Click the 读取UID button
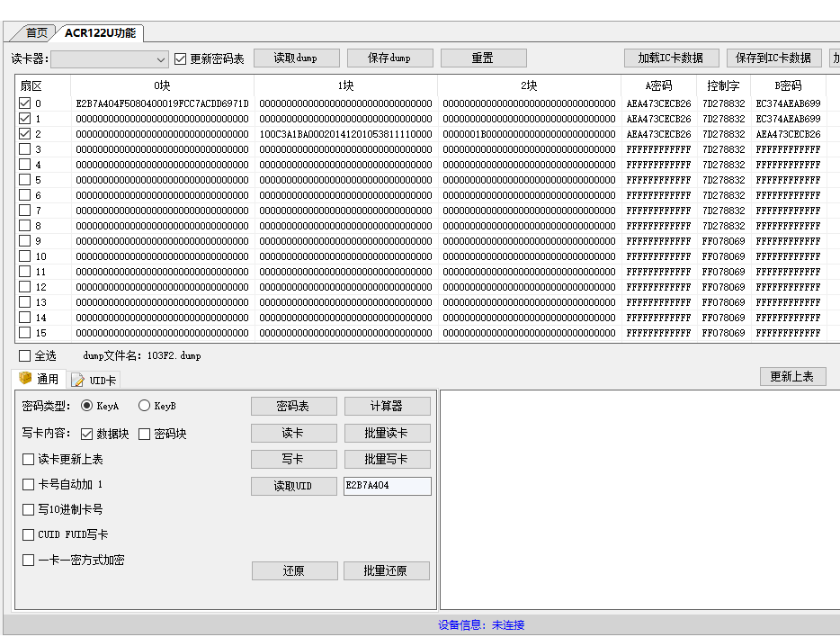This screenshot has height=637, width=840. click(x=293, y=486)
